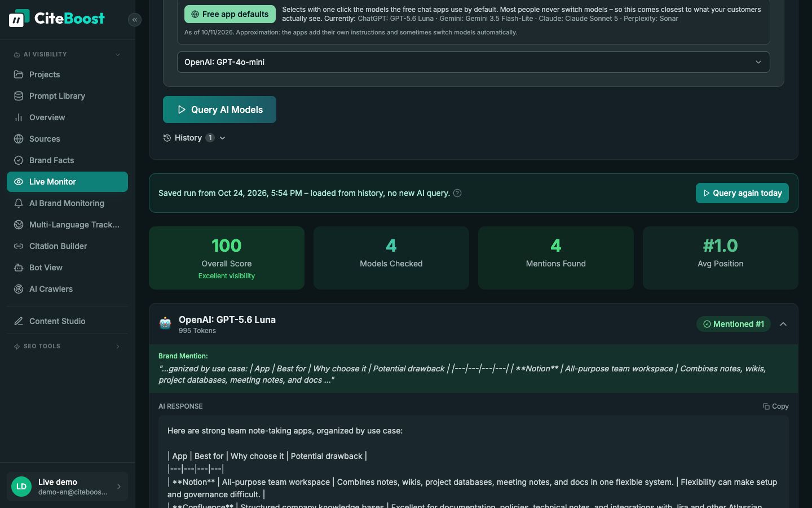Image resolution: width=812 pixels, height=508 pixels.
Task: Click the Models Checked stat card
Action: pos(391,258)
